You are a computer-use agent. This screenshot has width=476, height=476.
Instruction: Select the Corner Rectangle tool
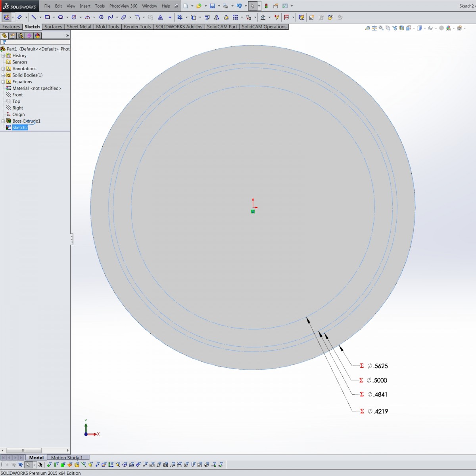coord(47,17)
